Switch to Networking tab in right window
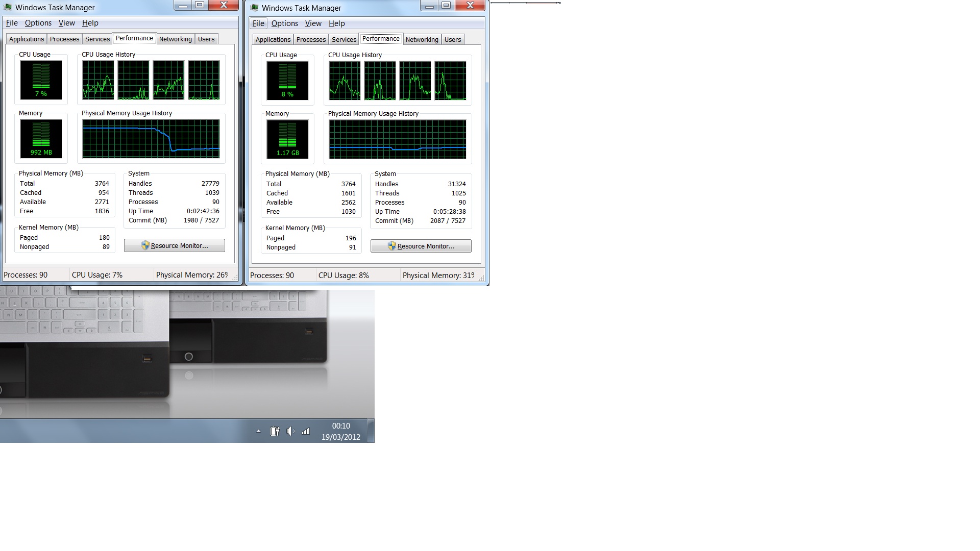 pyautogui.click(x=422, y=40)
